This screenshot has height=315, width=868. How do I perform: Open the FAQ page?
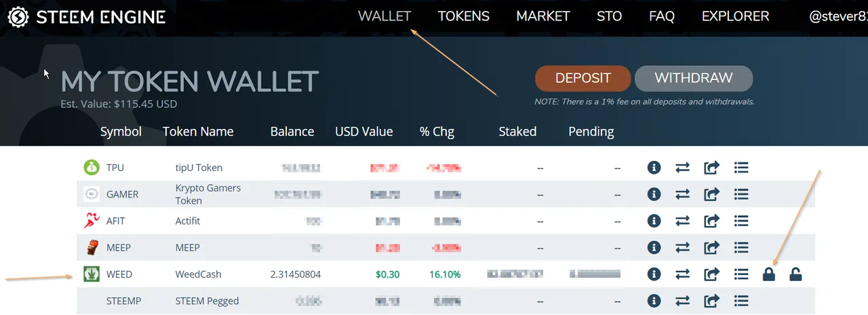pyautogui.click(x=662, y=16)
